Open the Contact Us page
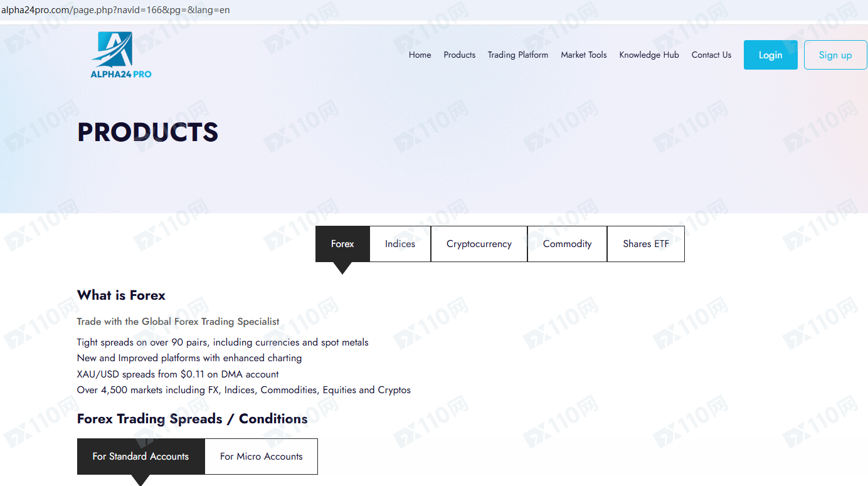This screenshot has height=486, width=868. 711,55
